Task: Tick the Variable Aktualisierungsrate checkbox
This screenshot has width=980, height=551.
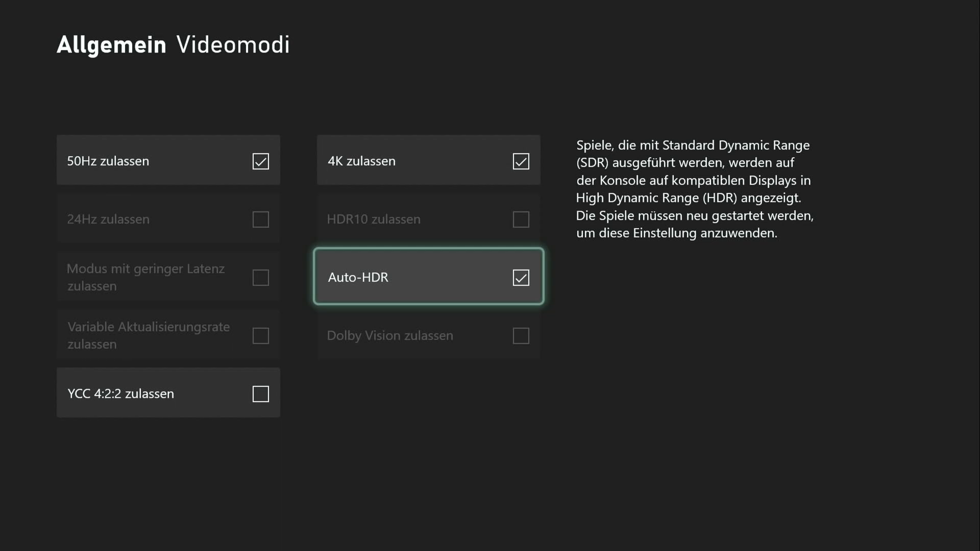Action: pos(260,336)
